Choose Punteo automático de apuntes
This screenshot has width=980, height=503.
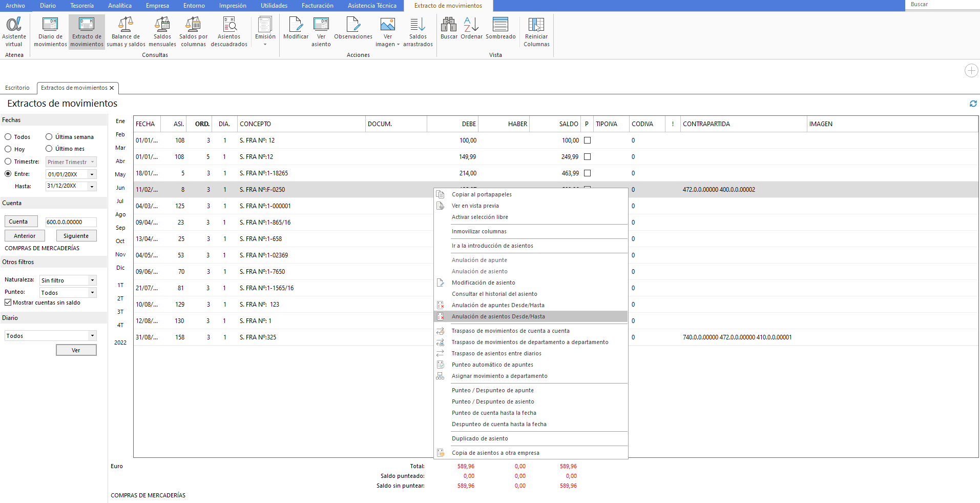pos(531,365)
